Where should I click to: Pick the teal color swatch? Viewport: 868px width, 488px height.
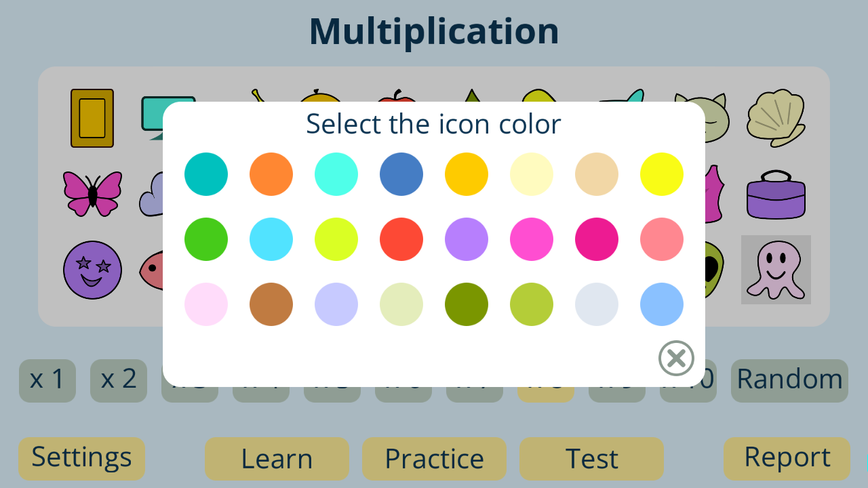(206, 174)
